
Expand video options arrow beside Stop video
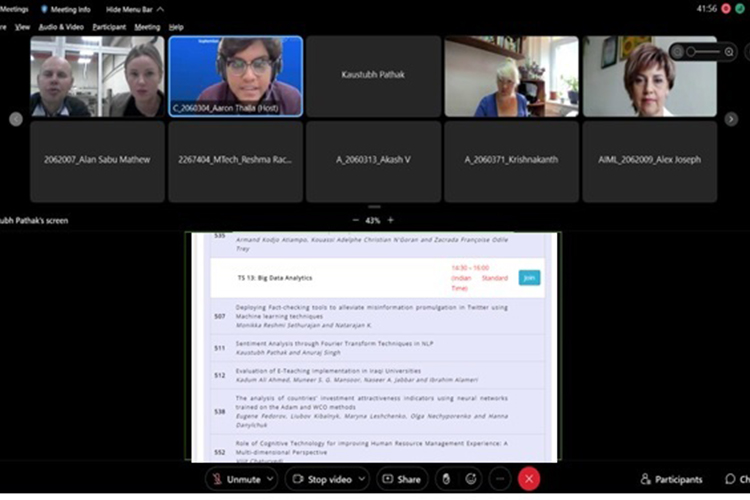pyautogui.click(x=362, y=479)
